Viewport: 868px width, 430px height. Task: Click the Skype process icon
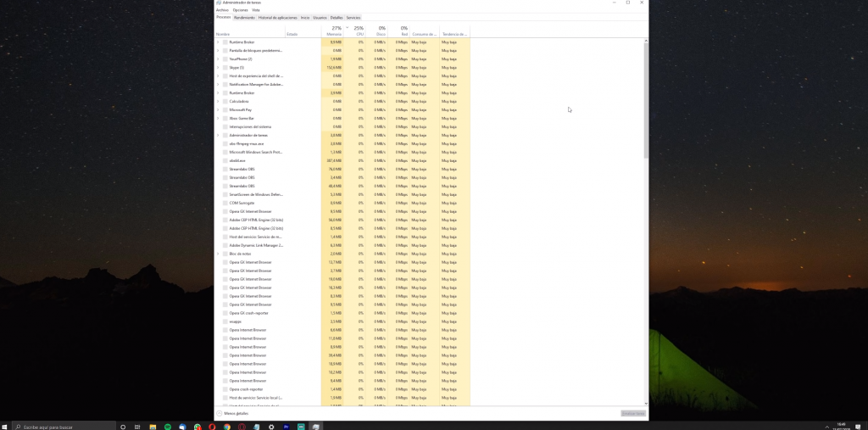pyautogui.click(x=225, y=67)
